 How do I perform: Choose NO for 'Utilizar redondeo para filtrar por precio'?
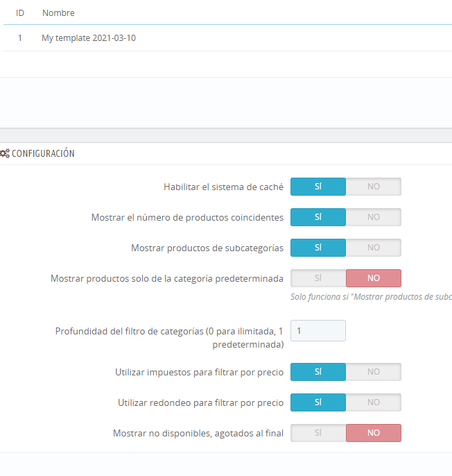pos(374,402)
